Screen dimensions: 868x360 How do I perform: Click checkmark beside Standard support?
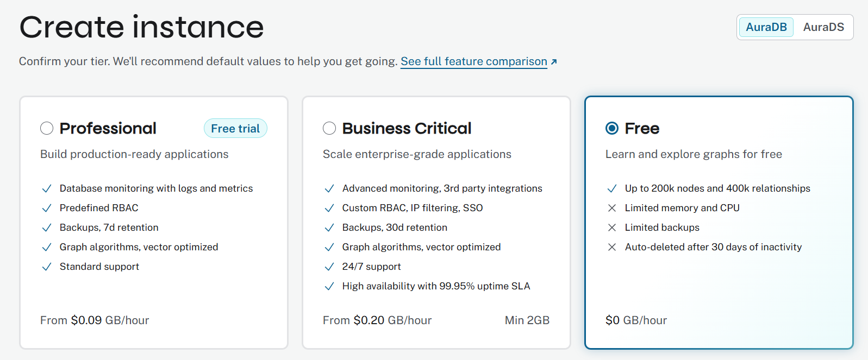tap(47, 267)
